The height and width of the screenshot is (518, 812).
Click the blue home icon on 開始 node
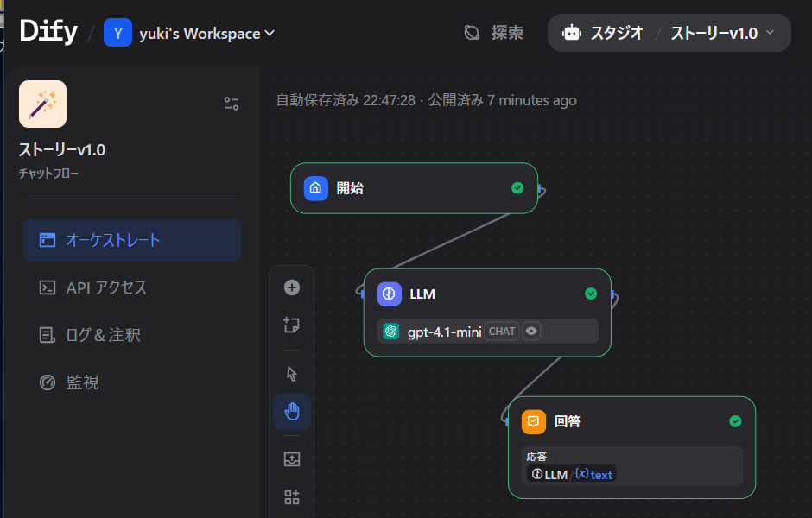tap(316, 188)
